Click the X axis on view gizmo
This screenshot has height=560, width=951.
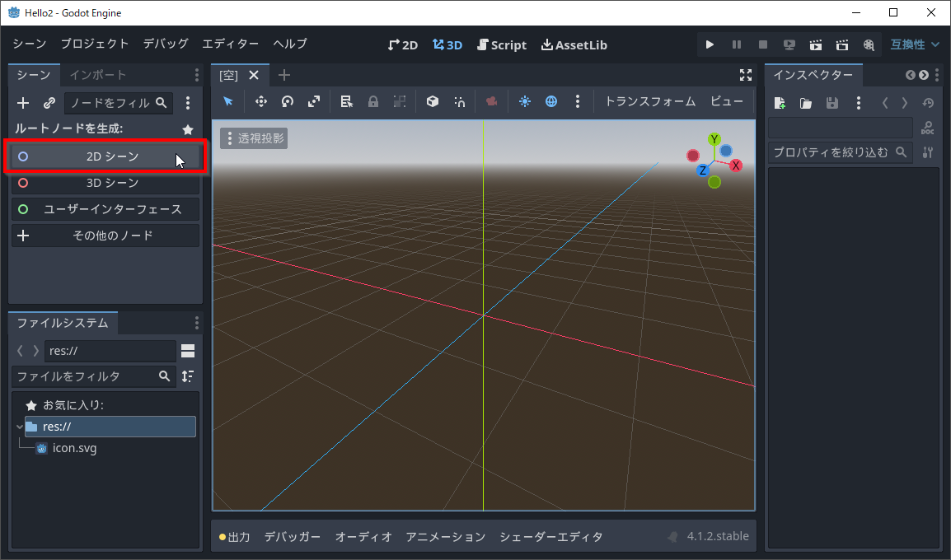(x=736, y=166)
